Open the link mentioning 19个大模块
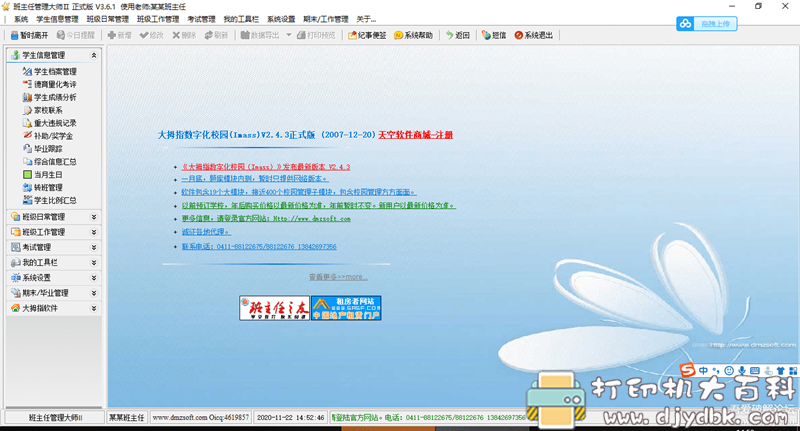 [x=299, y=192]
